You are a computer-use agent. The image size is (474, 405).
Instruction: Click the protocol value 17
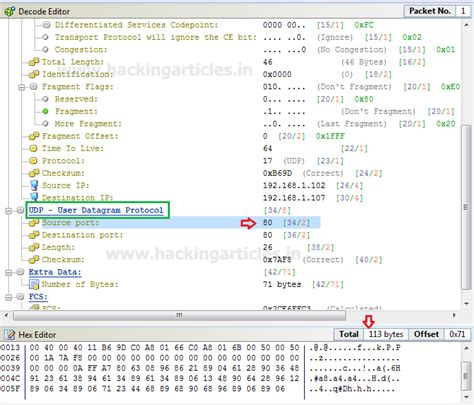[267, 161]
